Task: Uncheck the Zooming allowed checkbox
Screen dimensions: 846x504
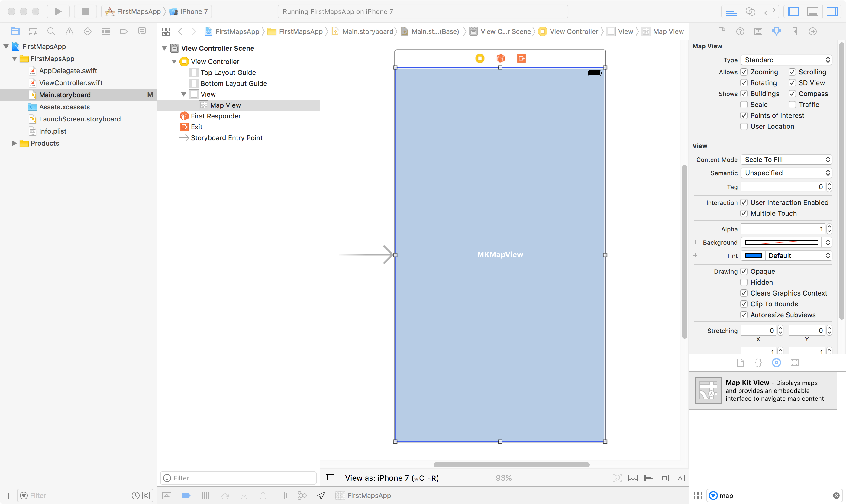Action: (744, 72)
